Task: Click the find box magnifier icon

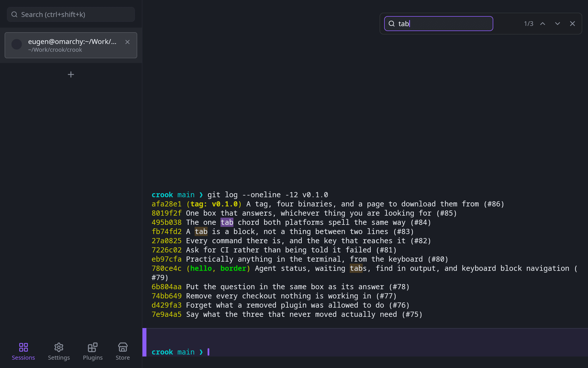Action: pos(392,24)
